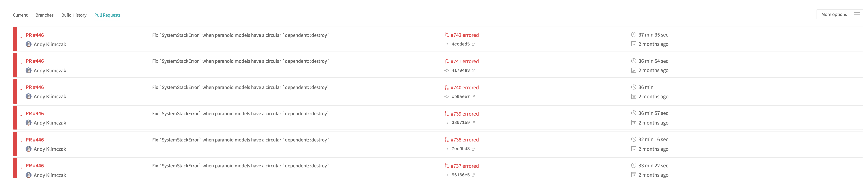Open build #738 errored
Viewport: 868px width, 178px height.
pos(465,139)
